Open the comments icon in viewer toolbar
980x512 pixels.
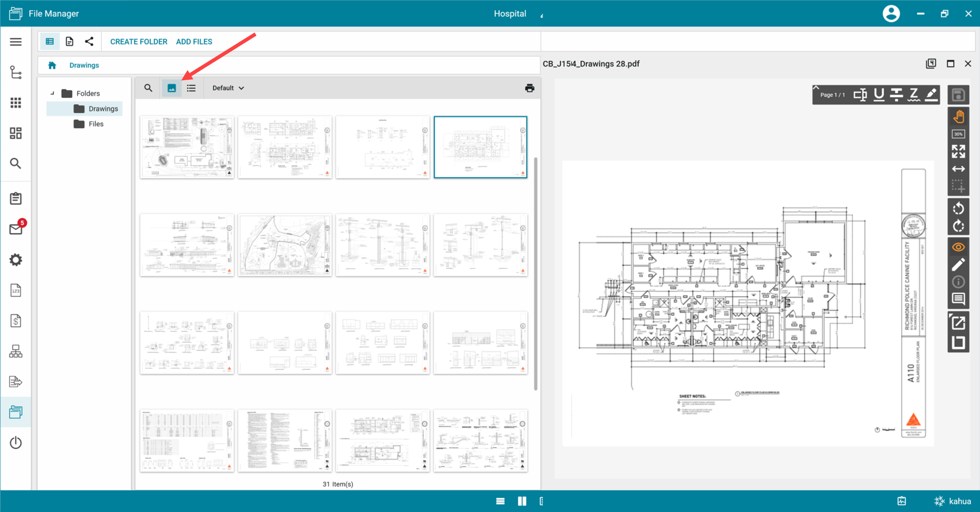pyautogui.click(x=958, y=299)
